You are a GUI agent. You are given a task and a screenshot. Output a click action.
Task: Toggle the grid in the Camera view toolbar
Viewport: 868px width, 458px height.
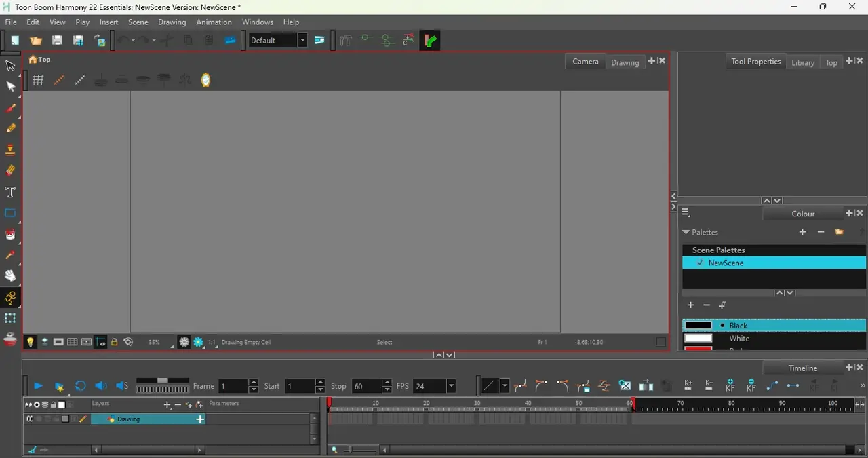coord(39,80)
